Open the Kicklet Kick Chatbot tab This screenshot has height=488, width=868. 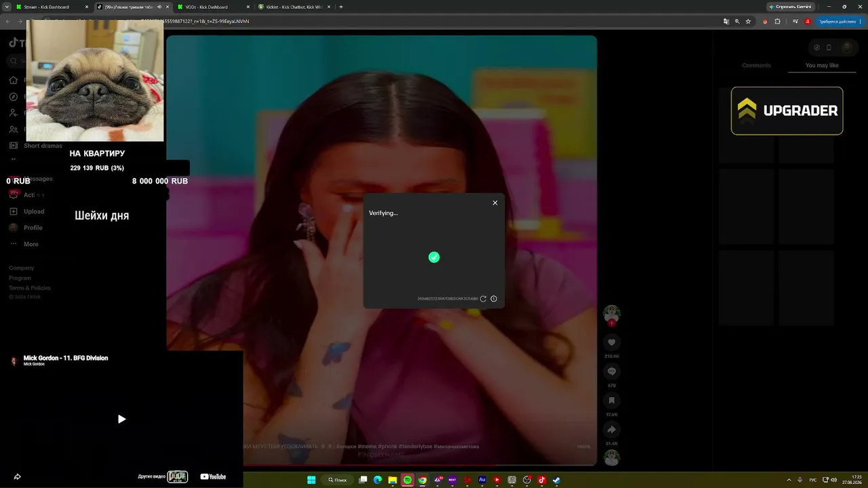click(x=294, y=7)
